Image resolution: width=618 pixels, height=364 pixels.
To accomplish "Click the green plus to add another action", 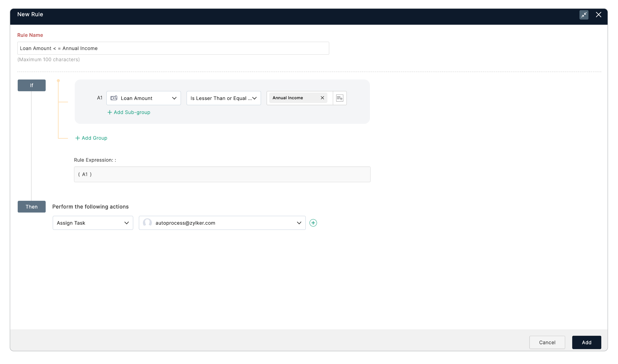I will (313, 223).
